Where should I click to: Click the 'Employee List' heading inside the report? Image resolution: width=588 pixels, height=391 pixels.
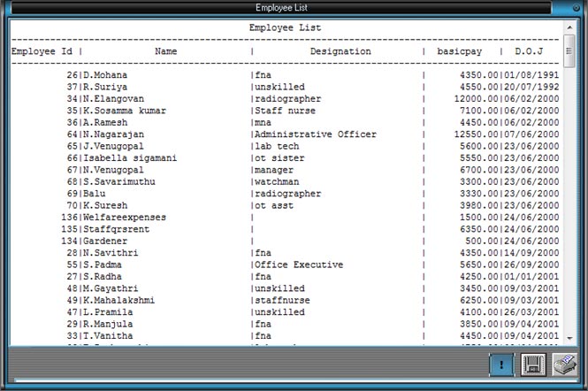tap(285, 27)
